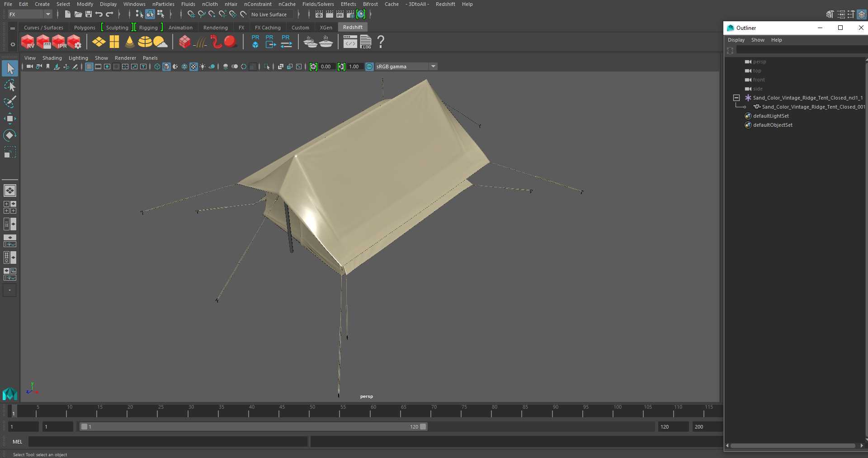
Task: Open Redshift script code window icon
Action: click(350, 42)
